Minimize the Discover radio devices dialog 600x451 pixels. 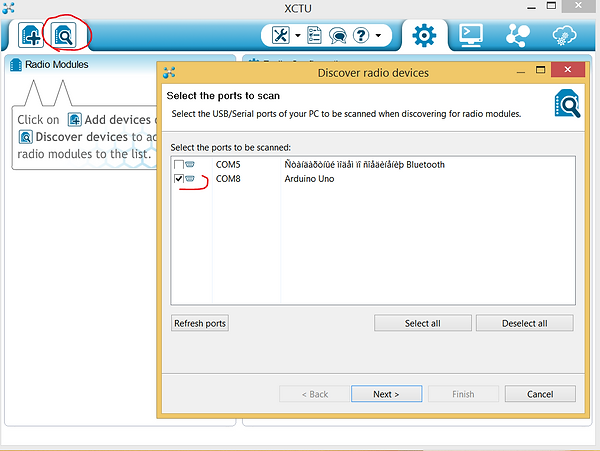[x=521, y=72]
